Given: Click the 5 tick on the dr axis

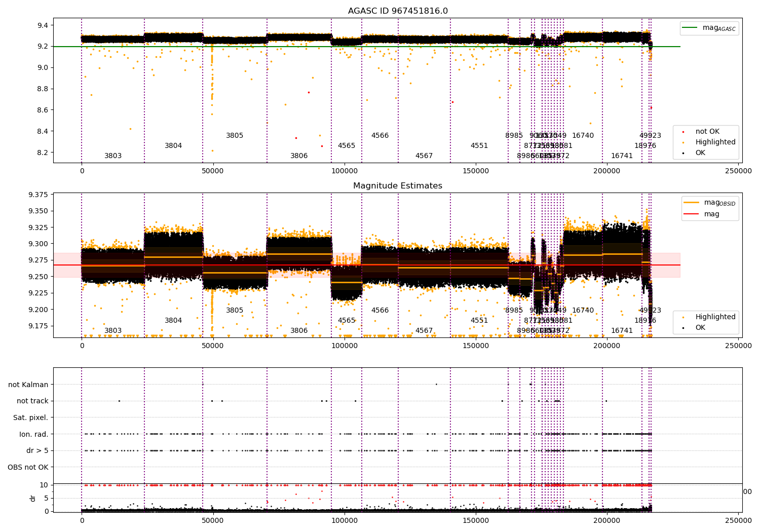Looking at the screenshot, I should coord(47,499).
